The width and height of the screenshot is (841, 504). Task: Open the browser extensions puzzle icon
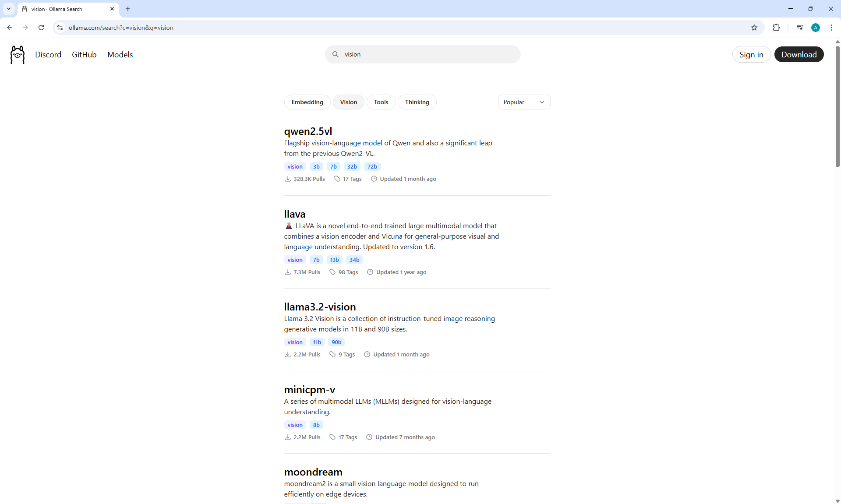776,28
